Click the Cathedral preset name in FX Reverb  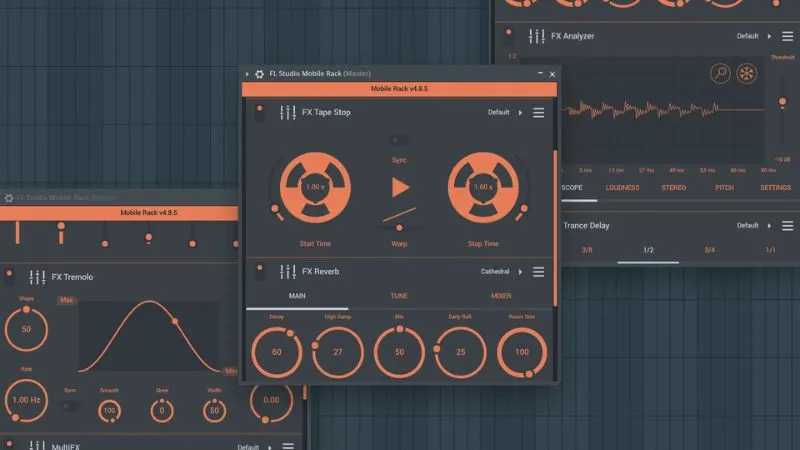click(x=495, y=271)
